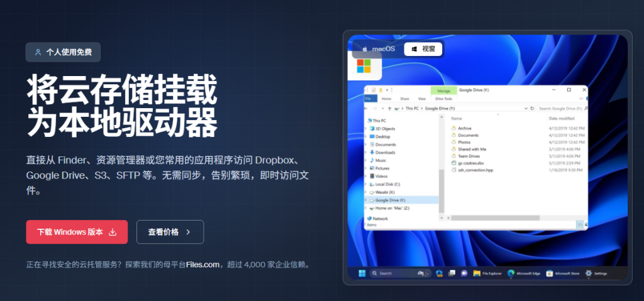Switch the preview to macOS

pyautogui.click(x=378, y=48)
